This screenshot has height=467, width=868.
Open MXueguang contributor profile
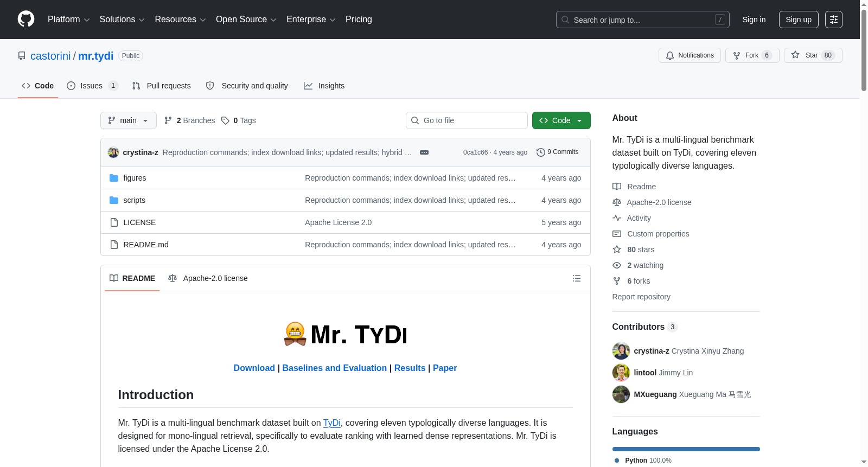point(693,394)
